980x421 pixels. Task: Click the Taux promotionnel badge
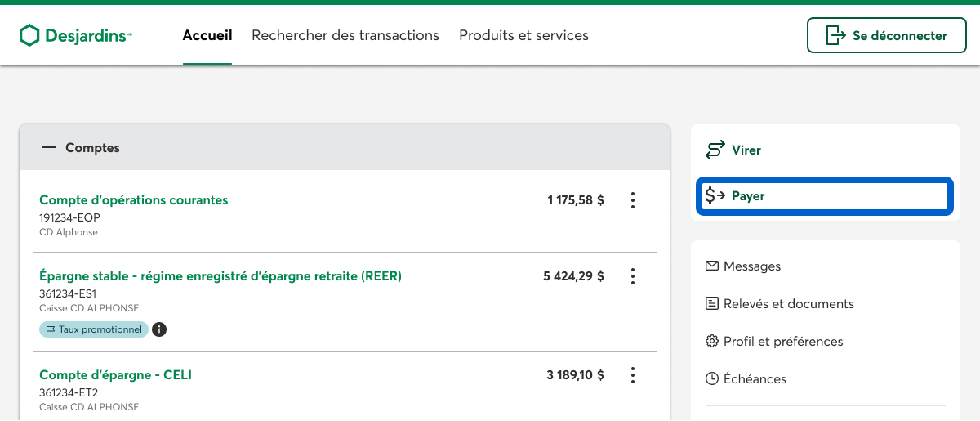[x=94, y=329]
